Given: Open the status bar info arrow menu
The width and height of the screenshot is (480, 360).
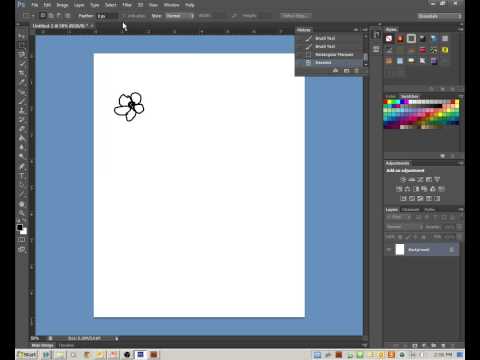Looking at the screenshot, I should (x=116, y=339).
